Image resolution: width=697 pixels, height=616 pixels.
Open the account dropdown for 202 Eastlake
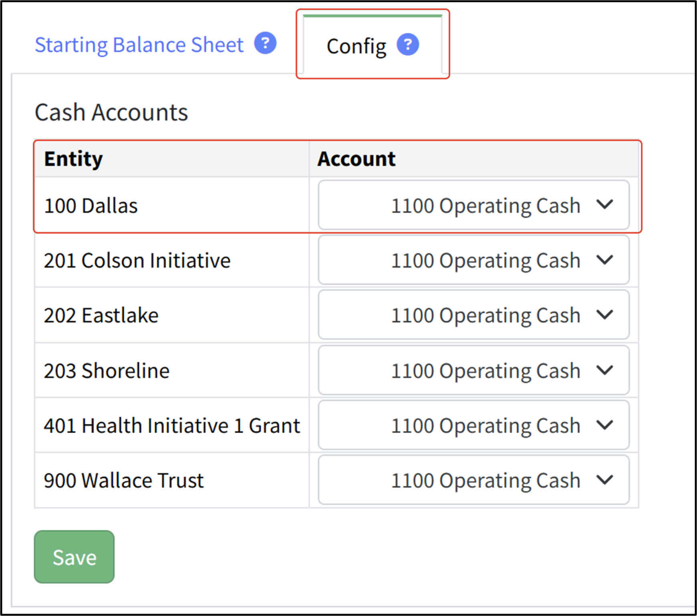(473, 315)
